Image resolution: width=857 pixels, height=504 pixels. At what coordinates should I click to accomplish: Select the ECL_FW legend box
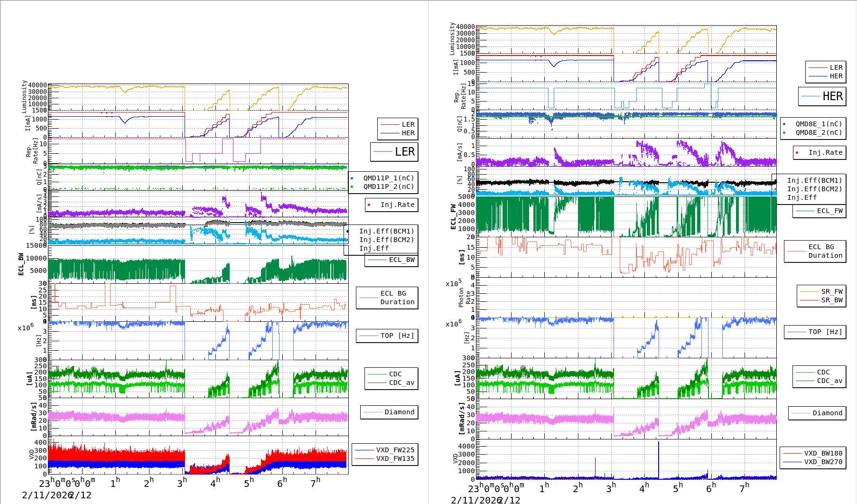pyautogui.click(x=820, y=211)
